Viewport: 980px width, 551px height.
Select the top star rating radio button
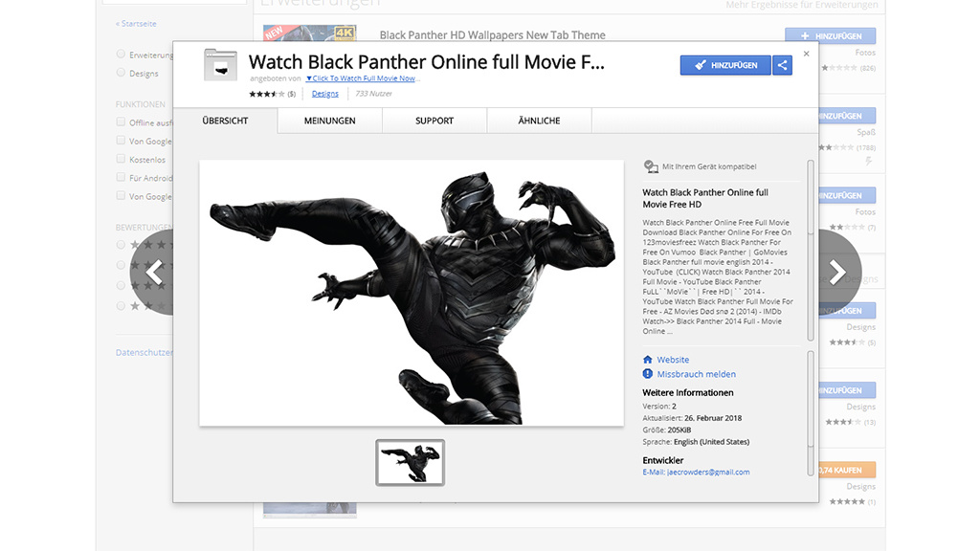pyautogui.click(x=121, y=245)
